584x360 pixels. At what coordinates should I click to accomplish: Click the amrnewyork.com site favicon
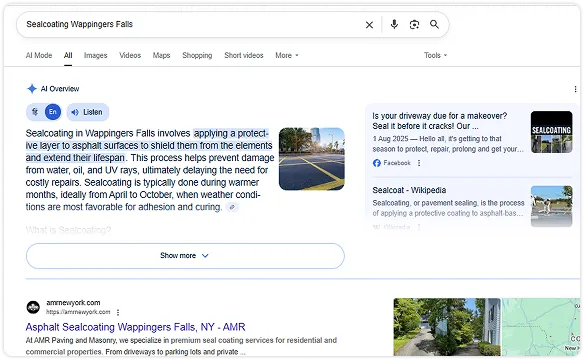33,307
